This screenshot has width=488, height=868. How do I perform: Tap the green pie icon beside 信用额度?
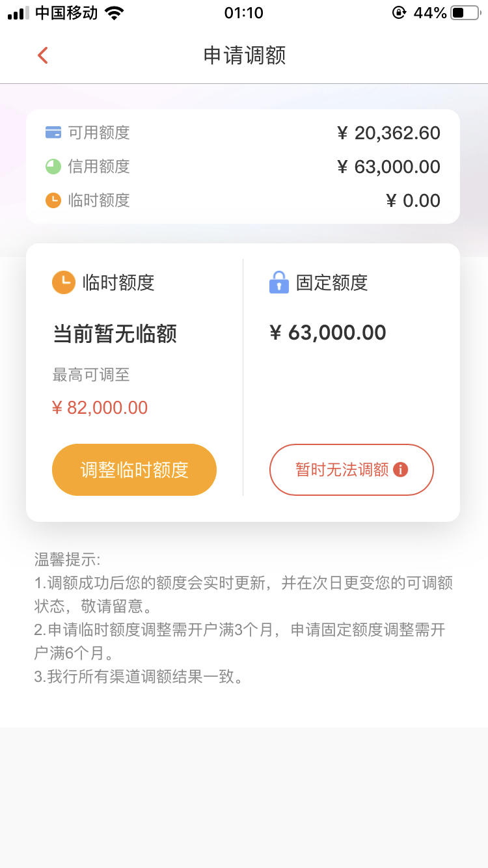click(53, 167)
